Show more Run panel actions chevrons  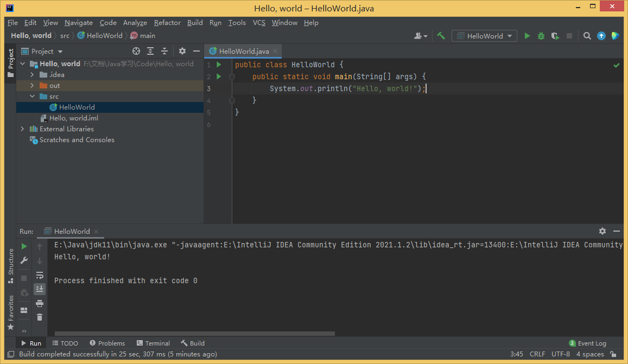[24, 331]
